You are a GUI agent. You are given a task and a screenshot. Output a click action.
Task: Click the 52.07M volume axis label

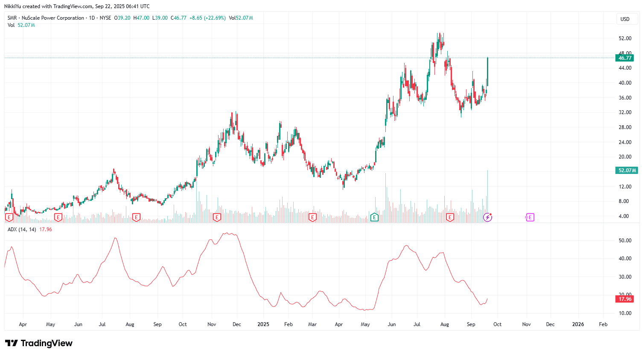coord(627,171)
